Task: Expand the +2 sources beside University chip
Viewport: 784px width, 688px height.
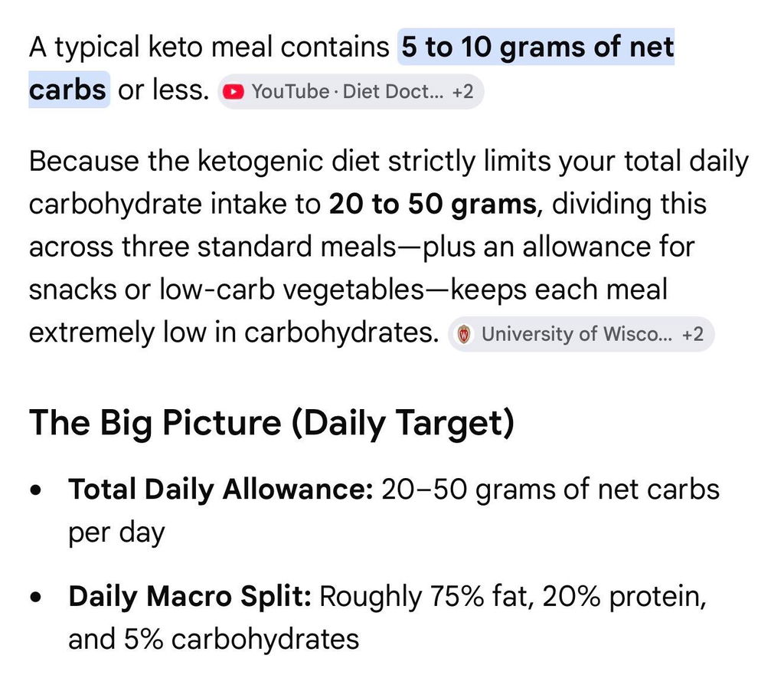Action: (692, 334)
